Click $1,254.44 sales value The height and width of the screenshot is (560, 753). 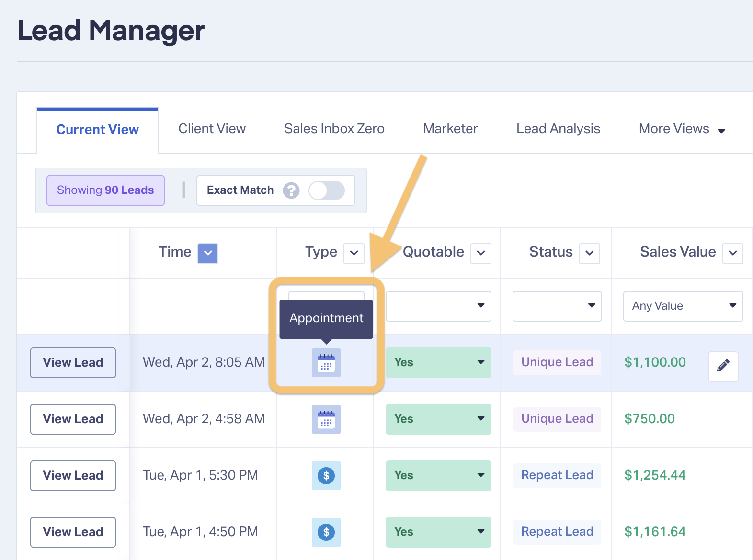[655, 475]
